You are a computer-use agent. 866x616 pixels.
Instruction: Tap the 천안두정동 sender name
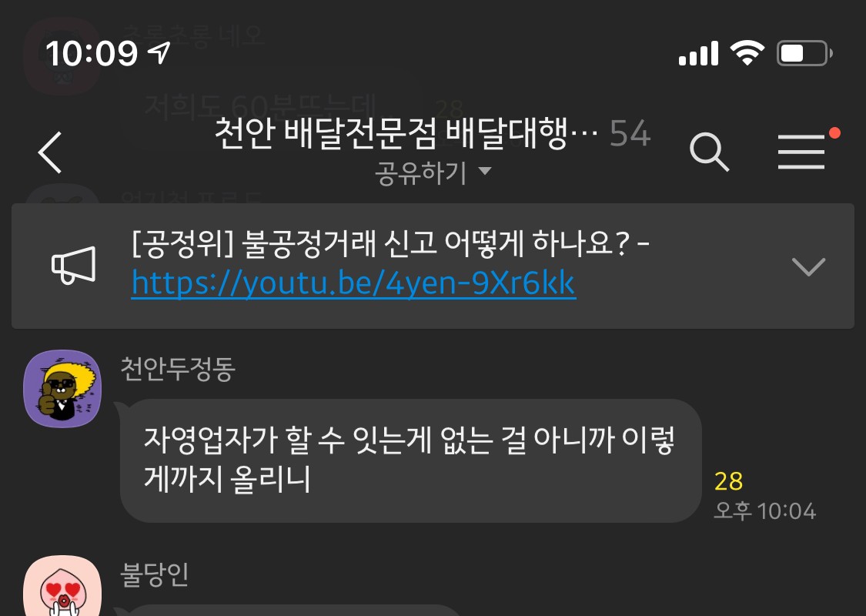click(x=178, y=369)
